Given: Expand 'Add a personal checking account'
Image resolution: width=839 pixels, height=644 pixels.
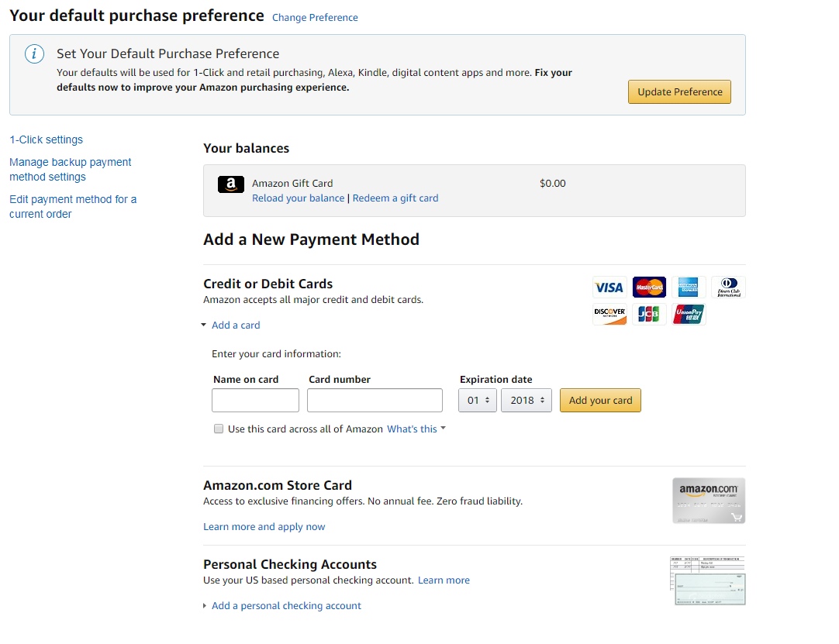Looking at the screenshot, I should 285,606.
